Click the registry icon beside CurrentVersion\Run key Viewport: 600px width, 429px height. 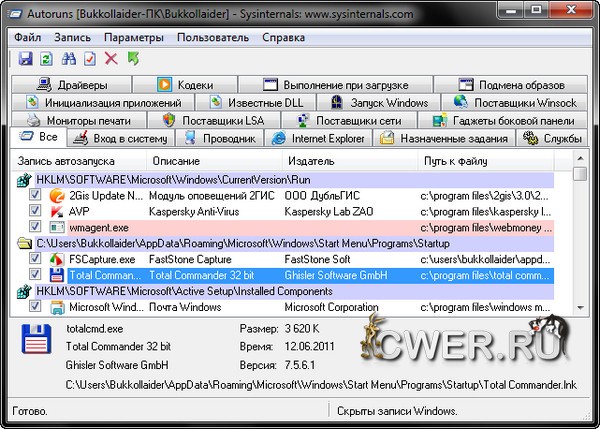pos(24,180)
